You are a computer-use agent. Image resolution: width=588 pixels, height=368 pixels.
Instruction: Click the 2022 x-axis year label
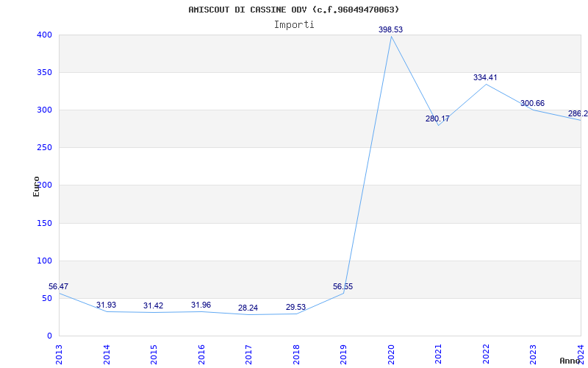pyautogui.click(x=486, y=355)
